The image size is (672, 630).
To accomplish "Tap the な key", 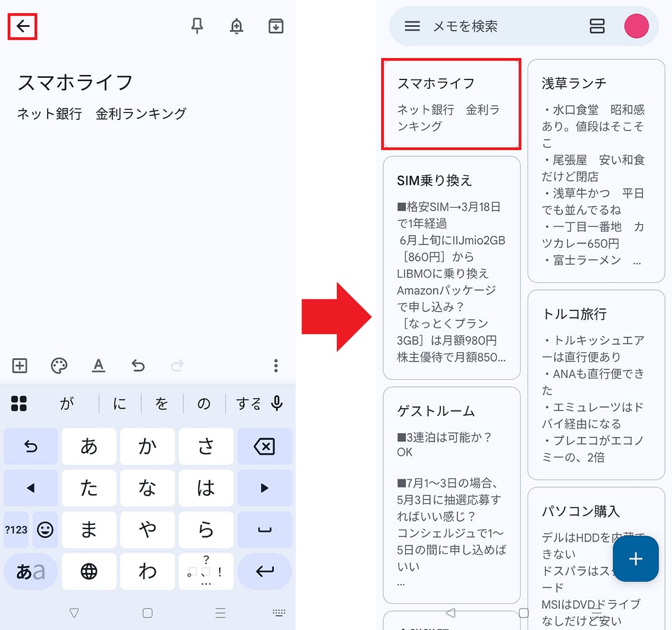I will pyautogui.click(x=147, y=488).
